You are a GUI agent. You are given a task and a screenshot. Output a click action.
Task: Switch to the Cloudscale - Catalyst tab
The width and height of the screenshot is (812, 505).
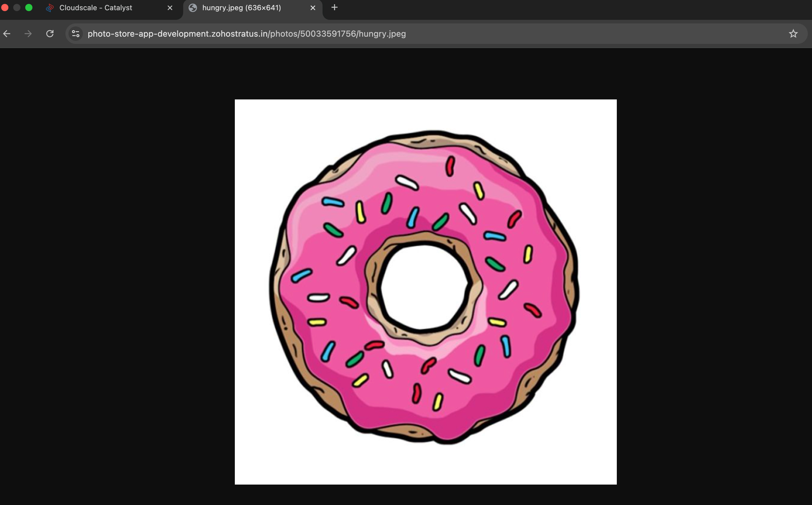[x=96, y=8]
